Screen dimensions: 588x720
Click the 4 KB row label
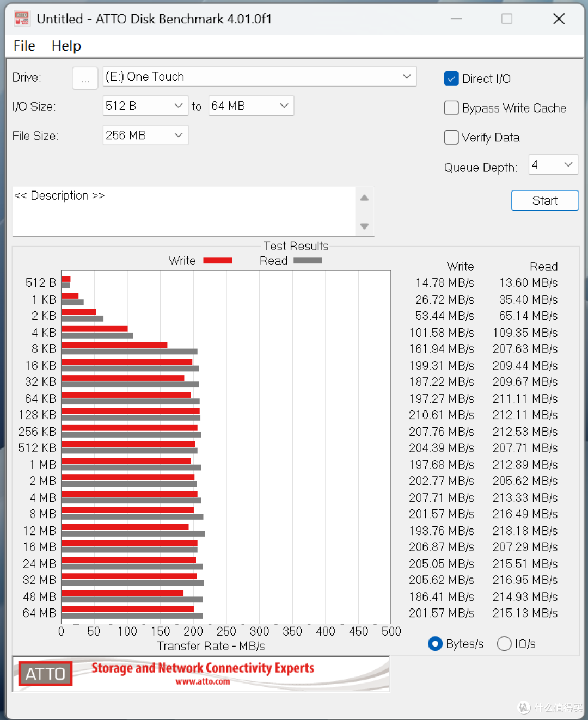pos(44,333)
